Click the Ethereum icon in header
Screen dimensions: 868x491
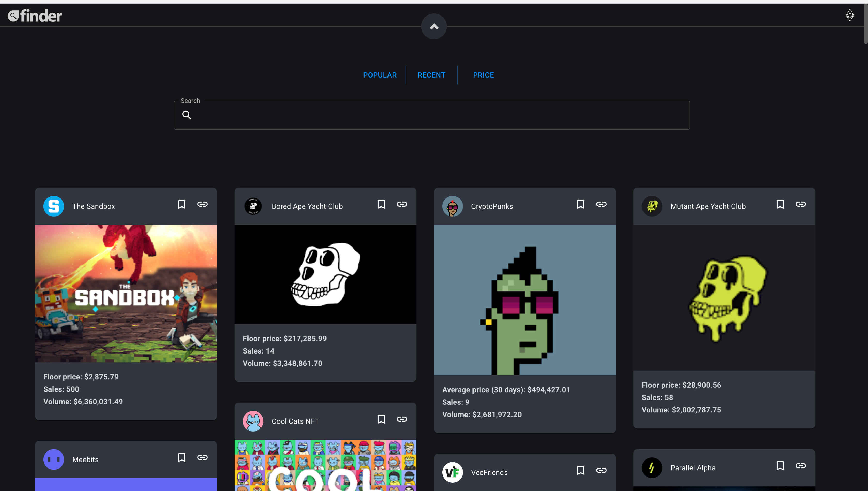pos(849,15)
